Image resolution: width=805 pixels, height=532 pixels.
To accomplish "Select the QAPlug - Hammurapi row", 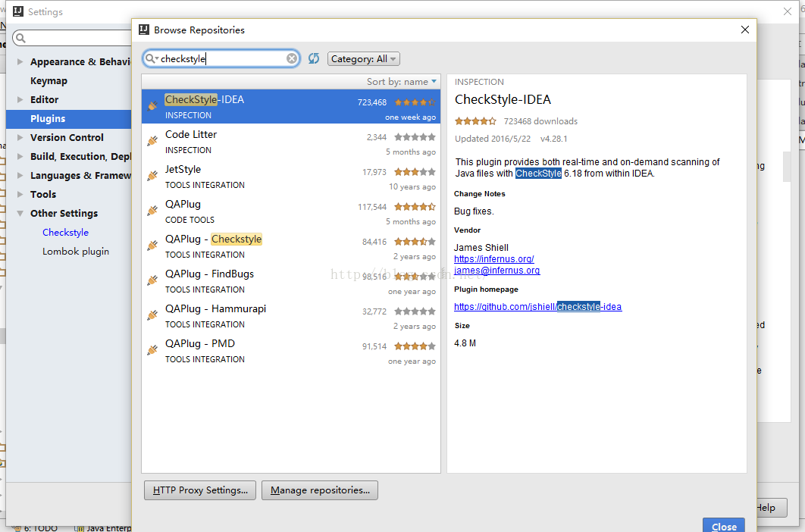I will click(x=291, y=316).
